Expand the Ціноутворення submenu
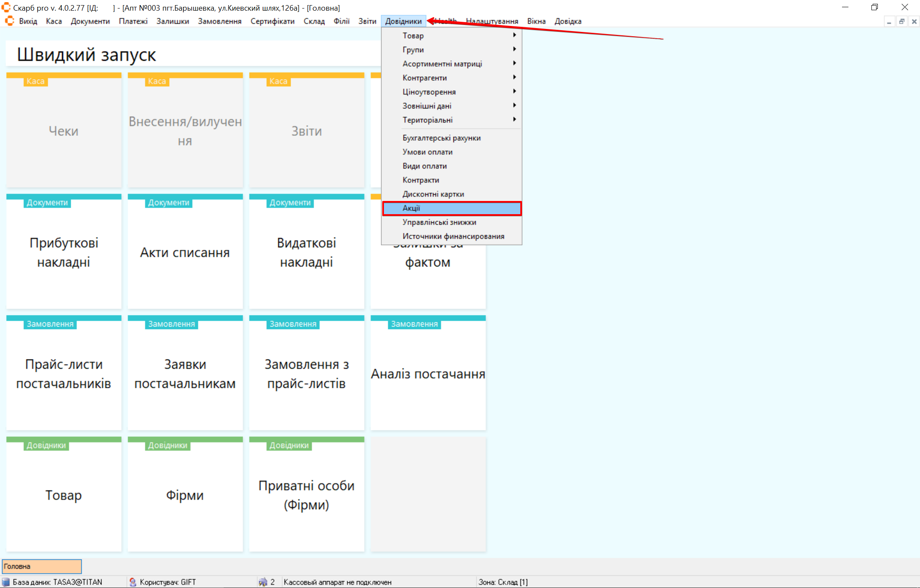Image resolution: width=920 pixels, height=588 pixels. point(514,92)
